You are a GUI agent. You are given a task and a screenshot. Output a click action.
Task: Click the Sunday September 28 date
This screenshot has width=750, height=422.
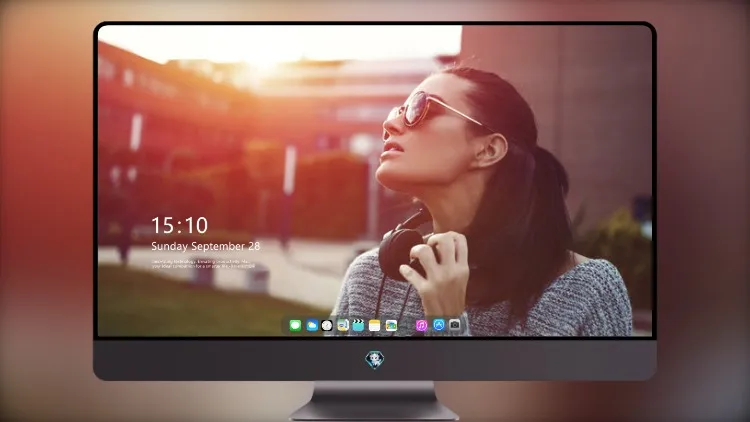tap(206, 246)
